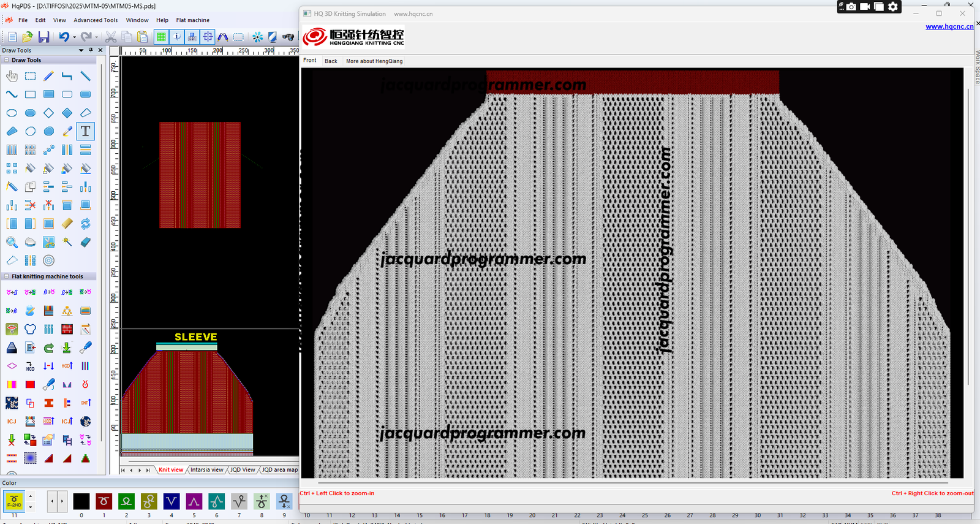The height and width of the screenshot is (524, 980).
Task: Click the Save floppy disk icon
Action: tap(43, 37)
